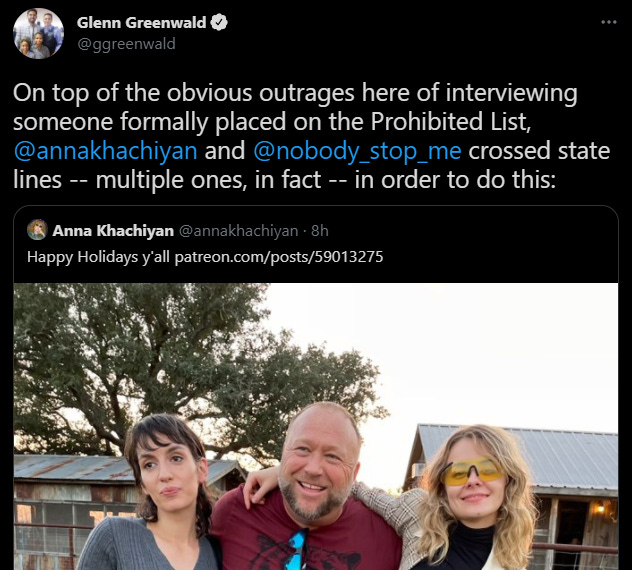Viewport: 632px width, 570px height.
Task: Open Glenn Greenwald's profile picture
Action: click(x=38, y=33)
